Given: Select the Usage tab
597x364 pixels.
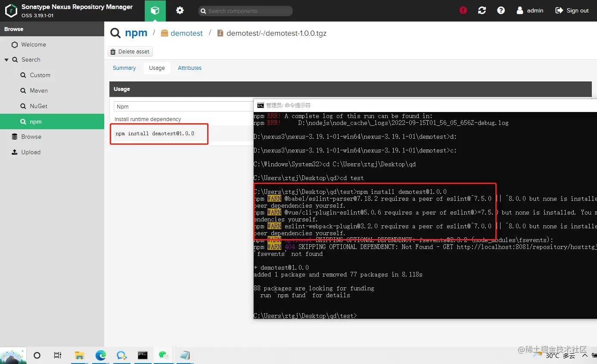Looking at the screenshot, I should [x=157, y=68].
